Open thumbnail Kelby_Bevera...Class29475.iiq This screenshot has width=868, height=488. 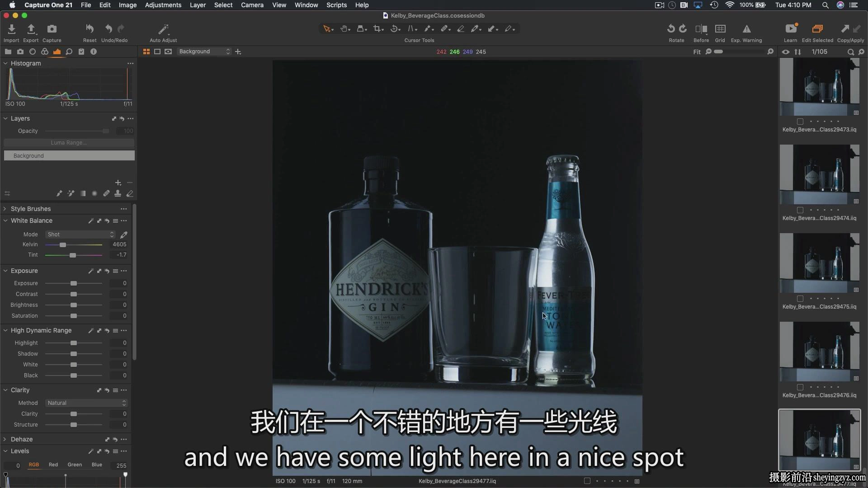pos(819,264)
